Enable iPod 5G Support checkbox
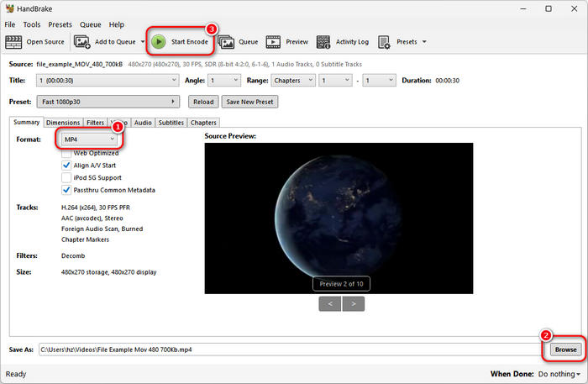Viewport: 588px width, 384px height. (66, 177)
